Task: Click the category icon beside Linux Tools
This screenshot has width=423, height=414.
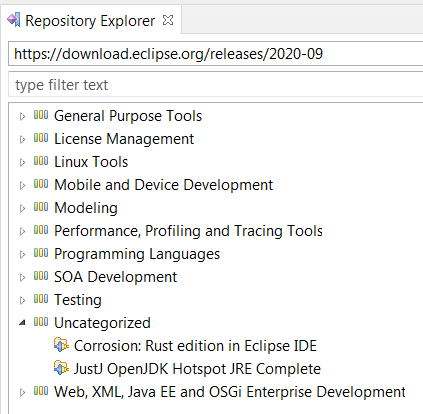Action: tap(41, 161)
